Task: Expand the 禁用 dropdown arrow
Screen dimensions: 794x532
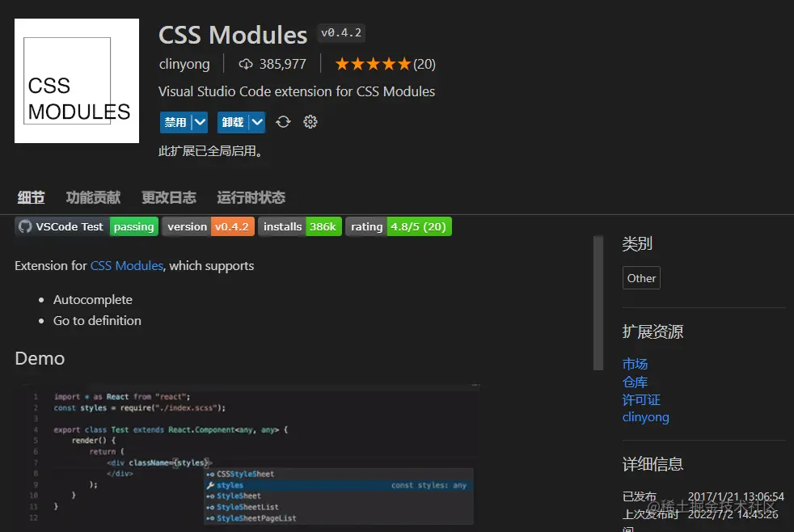Action: coord(200,123)
